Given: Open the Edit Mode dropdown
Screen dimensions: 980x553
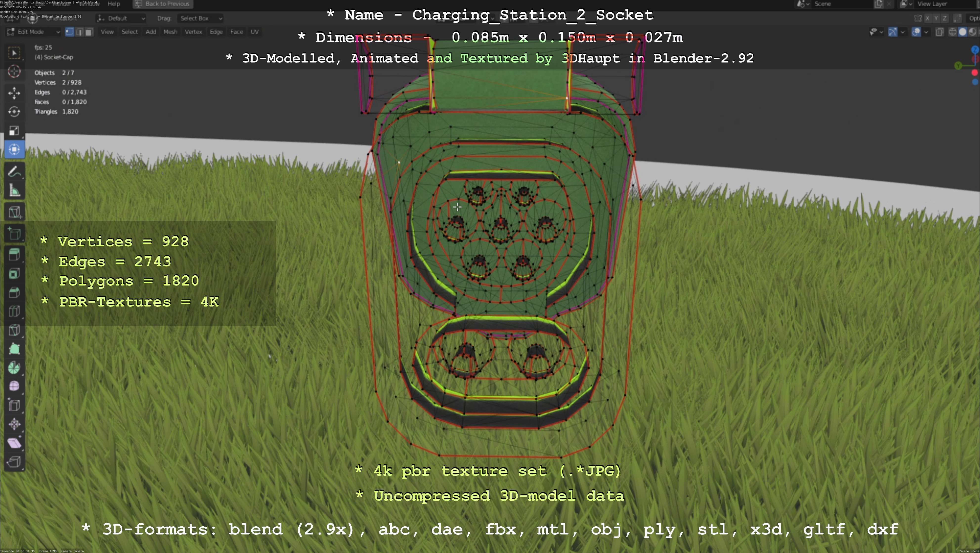Looking at the screenshot, I should coord(33,32).
